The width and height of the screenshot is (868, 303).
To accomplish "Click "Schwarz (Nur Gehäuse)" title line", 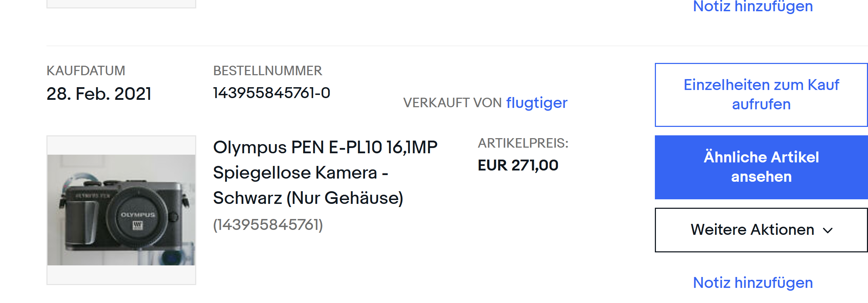I will coord(308,198).
